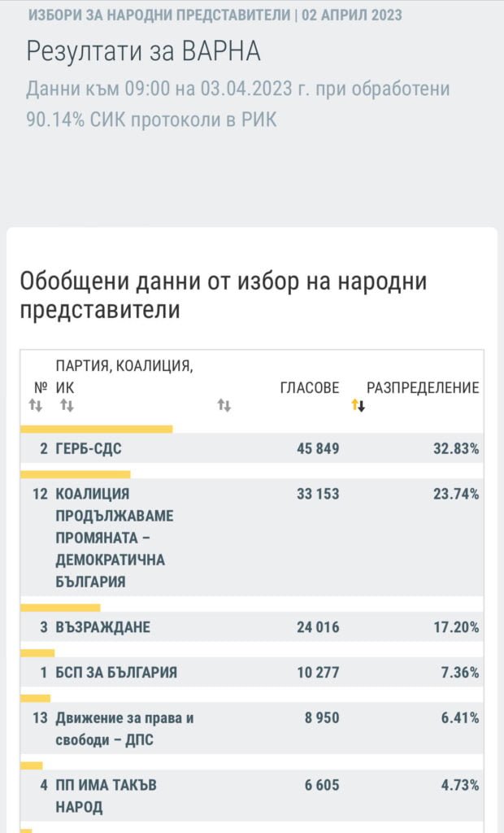504x833 pixels.
Task: Click the Обобщени данни section heading
Action: (x=223, y=295)
